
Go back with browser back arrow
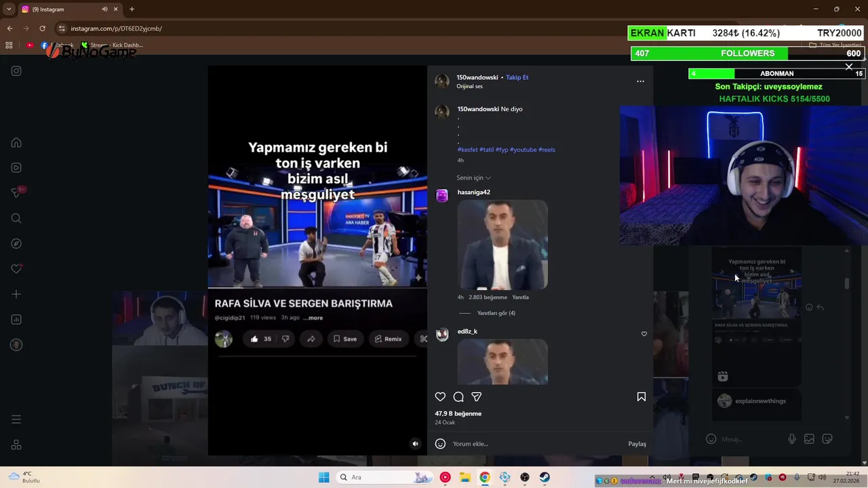tap(9, 28)
